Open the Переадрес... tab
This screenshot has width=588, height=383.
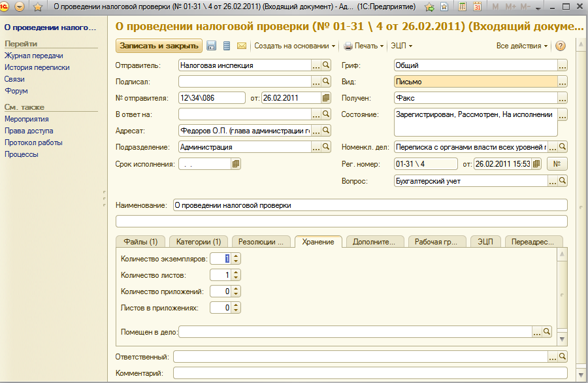[x=533, y=242]
